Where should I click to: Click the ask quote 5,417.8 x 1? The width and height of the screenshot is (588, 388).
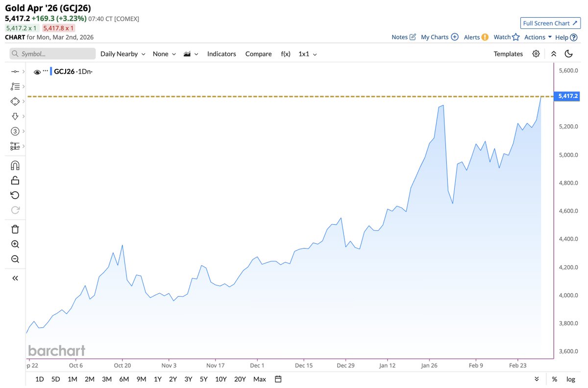pyautogui.click(x=59, y=28)
